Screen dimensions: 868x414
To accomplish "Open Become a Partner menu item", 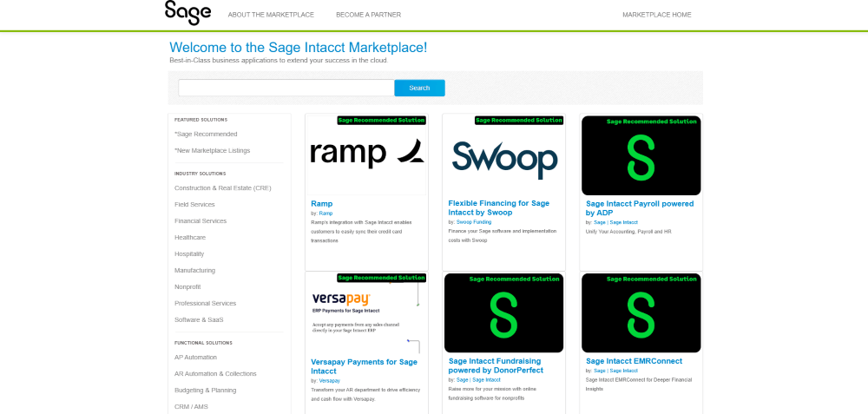I will click(x=368, y=15).
